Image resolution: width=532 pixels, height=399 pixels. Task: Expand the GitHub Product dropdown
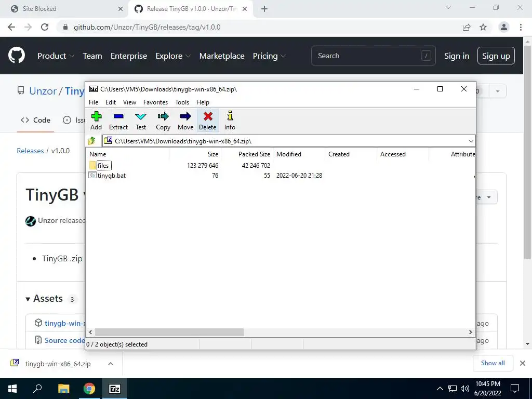[x=56, y=56]
